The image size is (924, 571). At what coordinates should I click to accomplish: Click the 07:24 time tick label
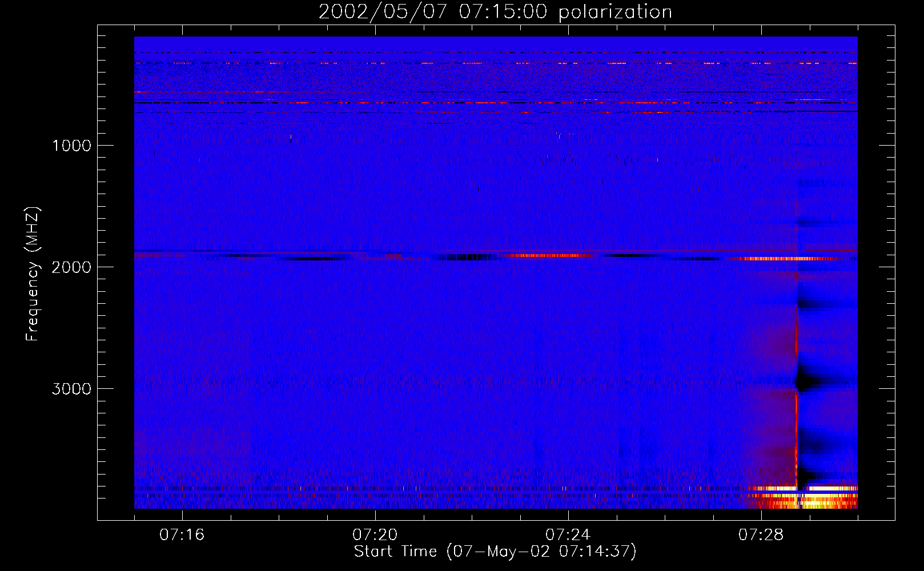tap(568, 535)
